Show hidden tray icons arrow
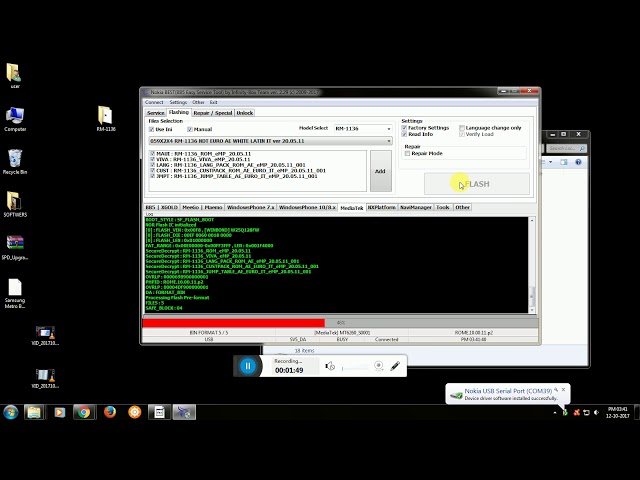Viewport: 640px width, 480px height. point(554,413)
